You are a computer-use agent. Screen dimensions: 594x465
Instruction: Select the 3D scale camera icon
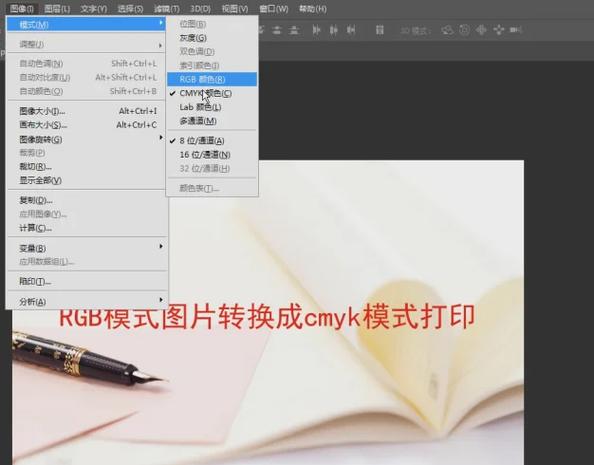[516, 30]
